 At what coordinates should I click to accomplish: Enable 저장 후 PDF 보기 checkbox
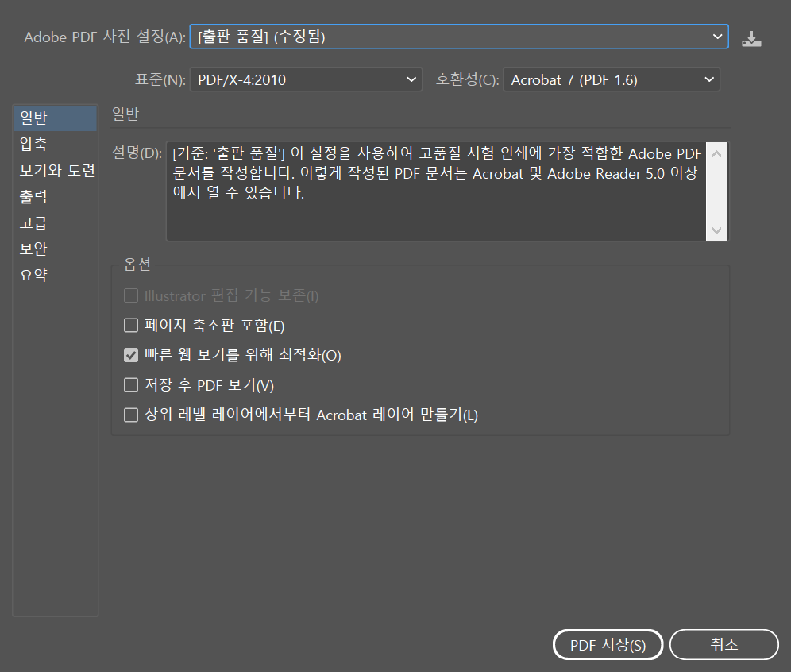pyautogui.click(x=131, y=385)
